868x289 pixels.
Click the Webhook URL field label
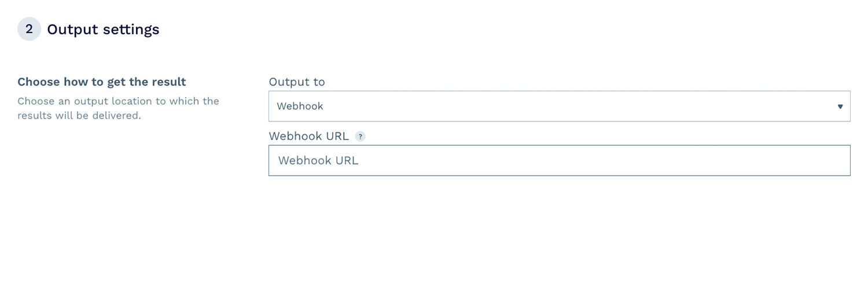click(x=308, y=136)
